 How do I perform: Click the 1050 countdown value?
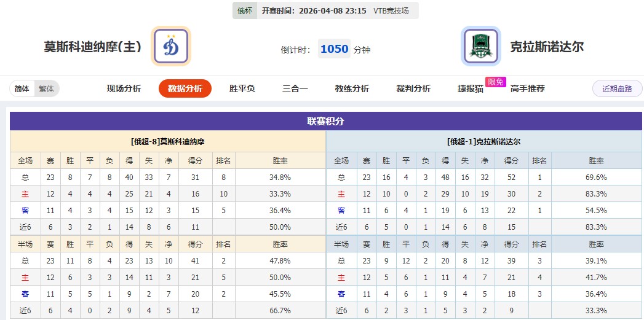(334, 49)
